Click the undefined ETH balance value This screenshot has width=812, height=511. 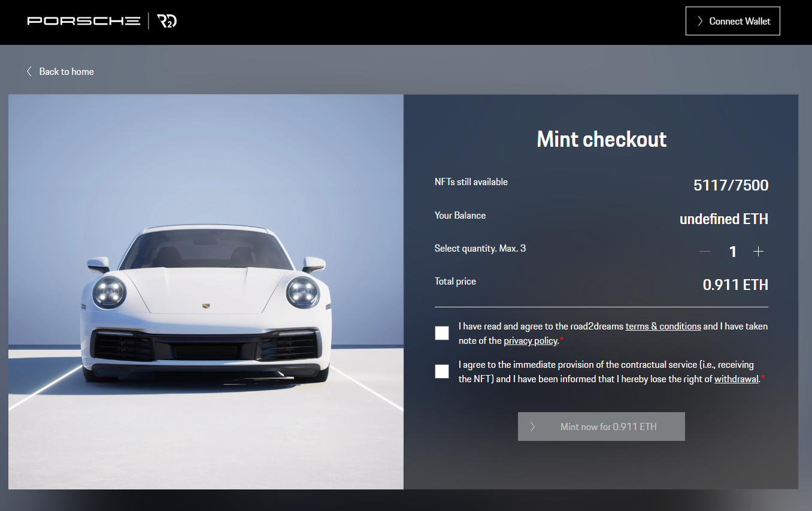[723, 219]
